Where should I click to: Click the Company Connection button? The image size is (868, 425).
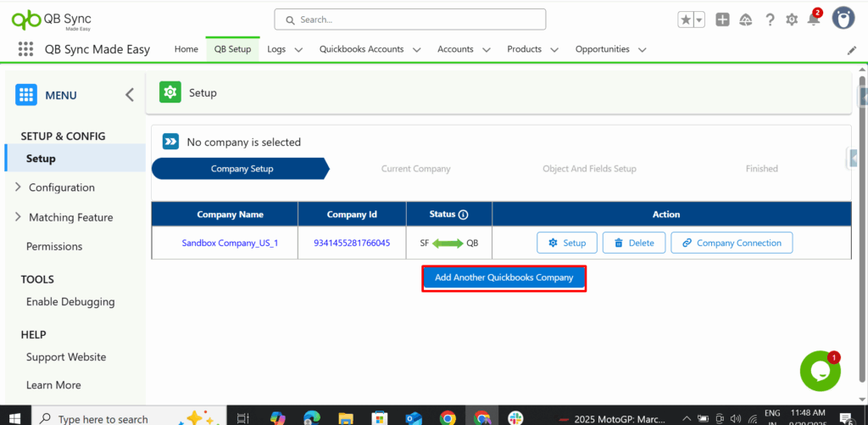coord(732,243)
